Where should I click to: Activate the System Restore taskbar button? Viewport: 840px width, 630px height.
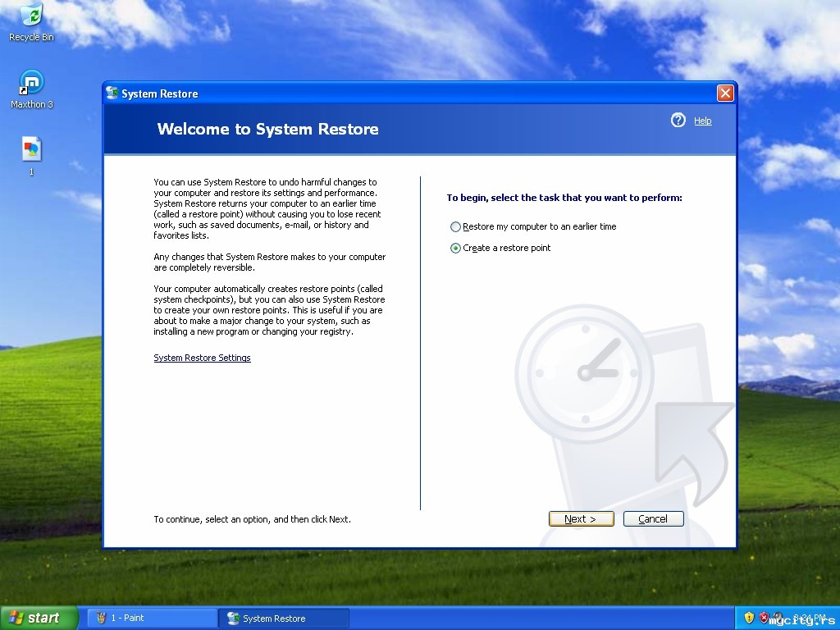(284, 618)
